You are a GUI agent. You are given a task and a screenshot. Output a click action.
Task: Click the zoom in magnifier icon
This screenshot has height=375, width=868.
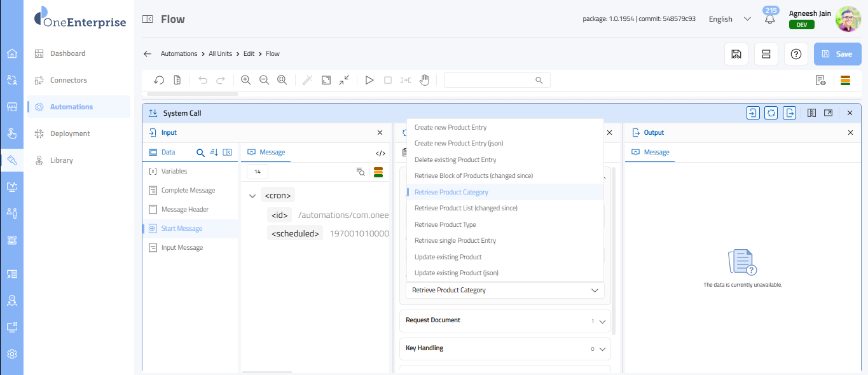(245, 80)
